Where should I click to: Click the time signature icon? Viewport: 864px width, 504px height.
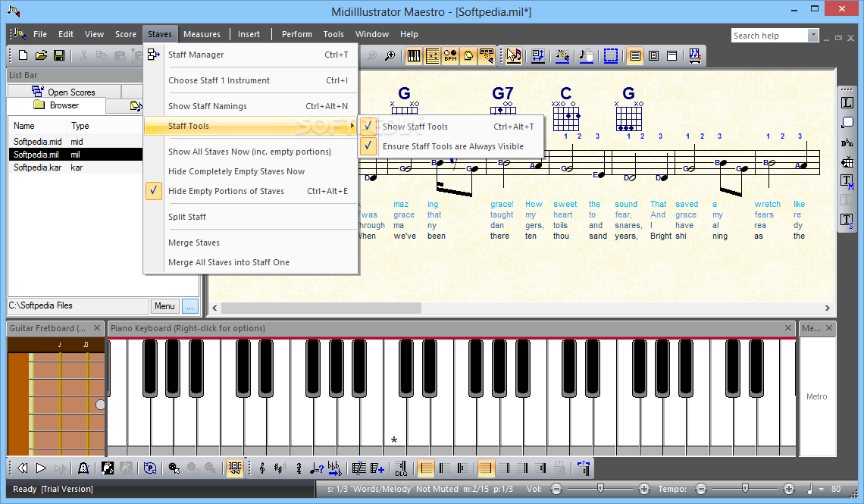point(299,468)
